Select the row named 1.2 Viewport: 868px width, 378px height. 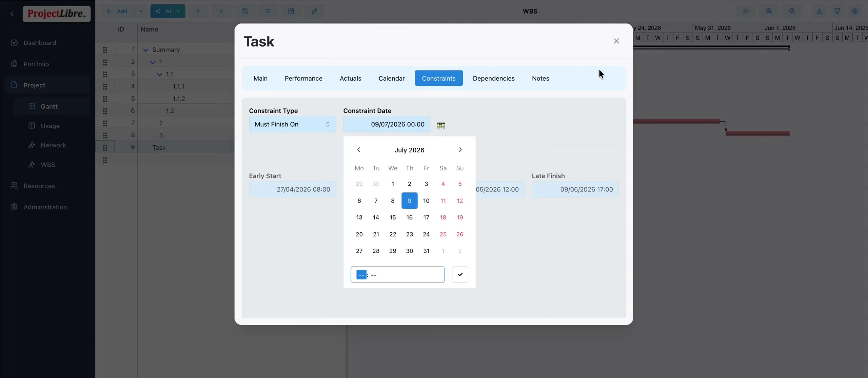(x=165, y=111)
